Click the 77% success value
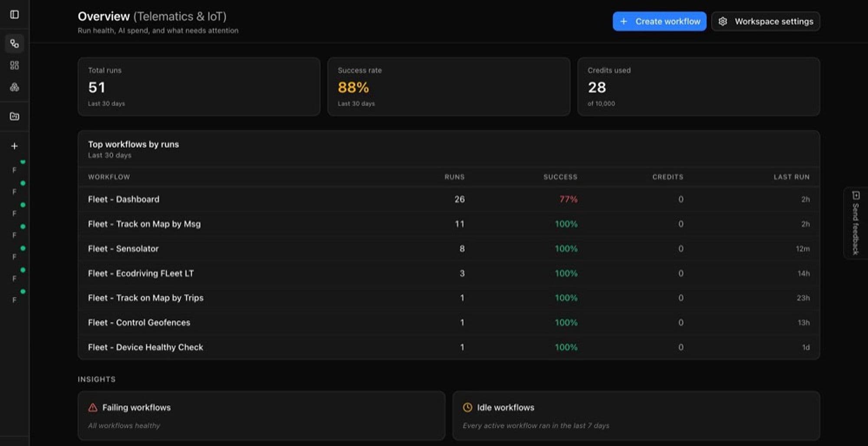 (568, 199)
